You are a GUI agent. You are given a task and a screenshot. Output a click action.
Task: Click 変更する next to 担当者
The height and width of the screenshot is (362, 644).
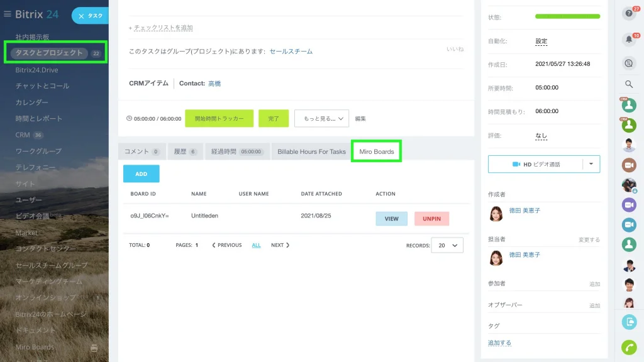pos(589,239)
